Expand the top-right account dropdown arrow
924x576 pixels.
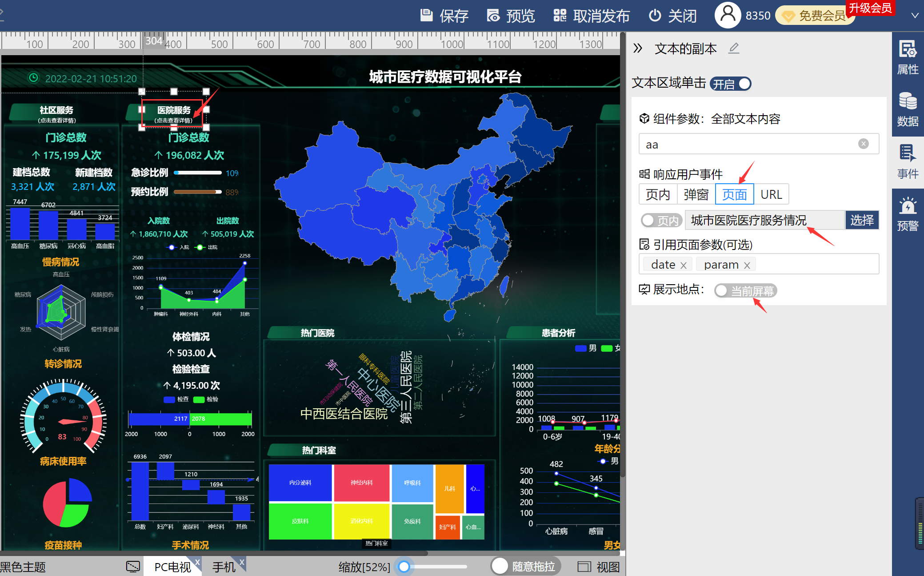pyautogui.click(x=915, y=16)
